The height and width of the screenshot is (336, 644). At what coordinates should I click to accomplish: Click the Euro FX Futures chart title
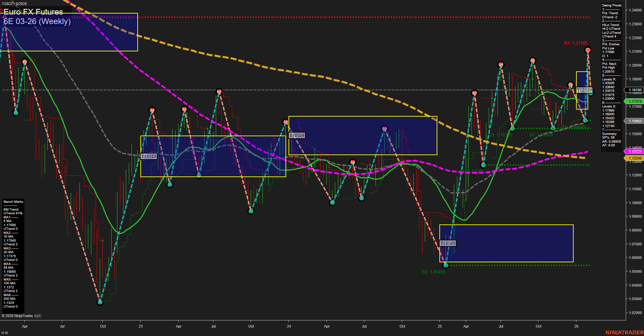click(32, 12)
